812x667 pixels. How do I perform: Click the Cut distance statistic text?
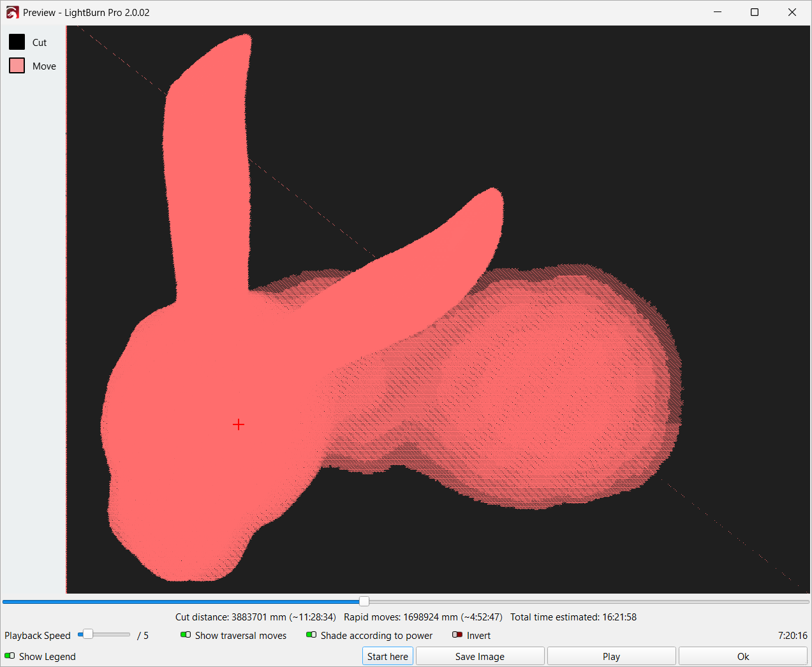click(255, 617)
